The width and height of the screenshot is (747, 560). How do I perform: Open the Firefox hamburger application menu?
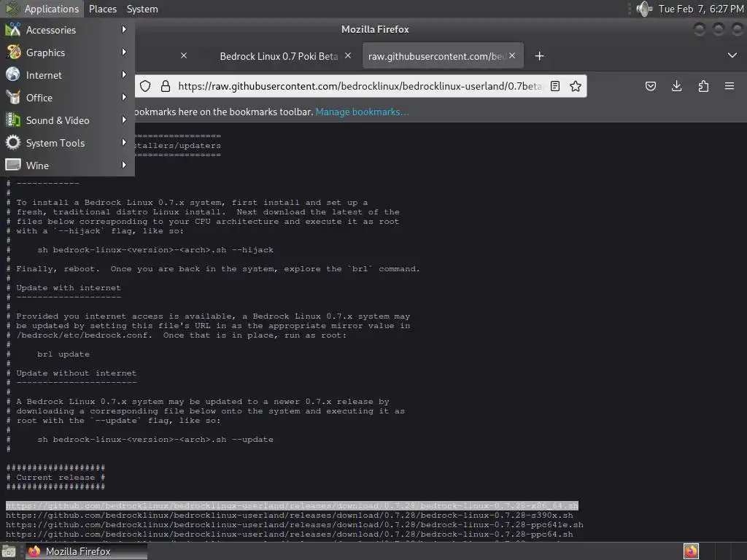729,86
